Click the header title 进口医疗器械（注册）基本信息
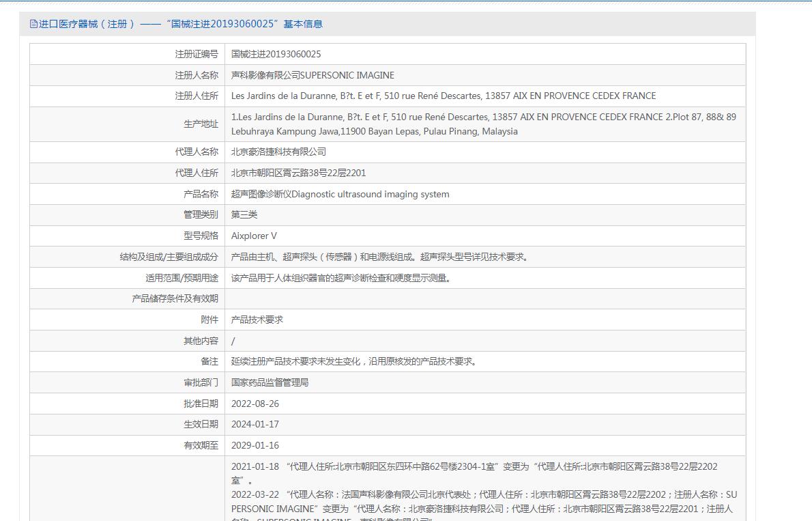This screenshot has height=521, width=812. [181, 24]
